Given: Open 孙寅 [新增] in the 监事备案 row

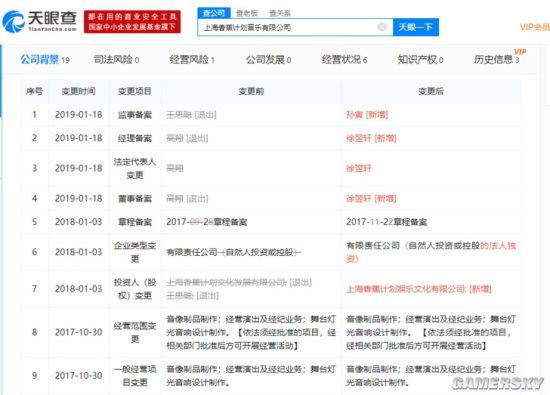Looking at the screenshot, I should [x=367, y=115].
